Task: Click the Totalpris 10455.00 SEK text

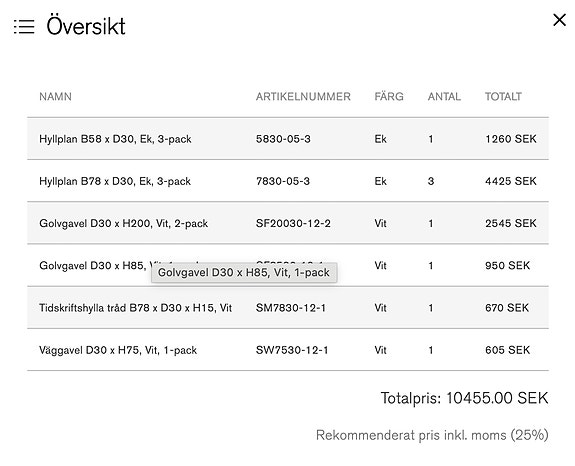Action: (x=464, y=398)
